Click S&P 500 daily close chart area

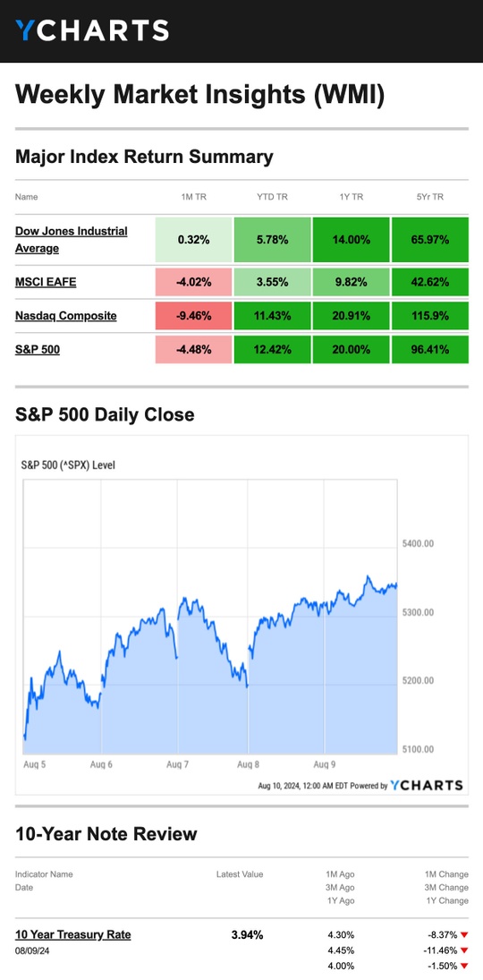pos(210,617)
